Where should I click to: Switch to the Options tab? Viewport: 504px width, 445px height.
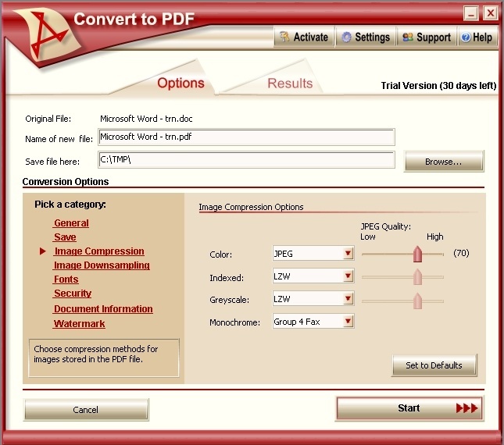181,84
